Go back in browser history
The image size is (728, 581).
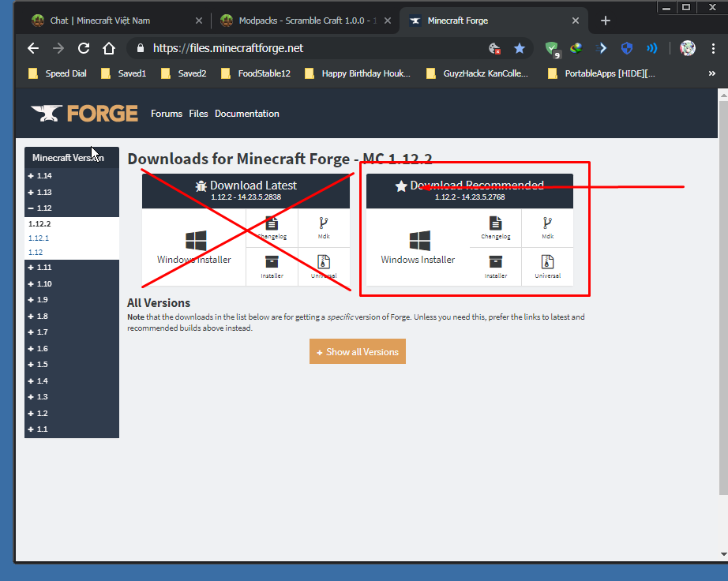click(33, 48)
